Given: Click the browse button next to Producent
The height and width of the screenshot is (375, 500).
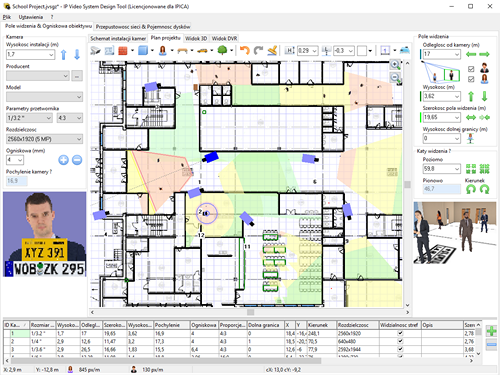Looking at the screenshot, I should click(x=77, y=76).
